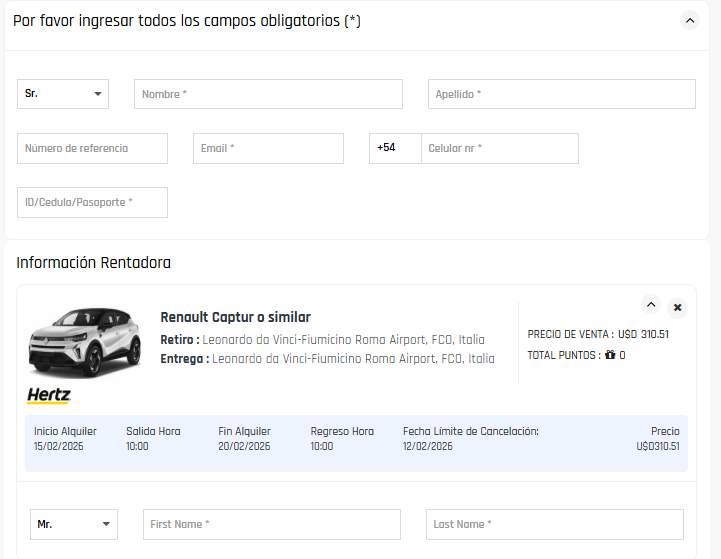This screenshot has height=559, width=721.
Task: Click the First Name input field
Action: (271, 524)
